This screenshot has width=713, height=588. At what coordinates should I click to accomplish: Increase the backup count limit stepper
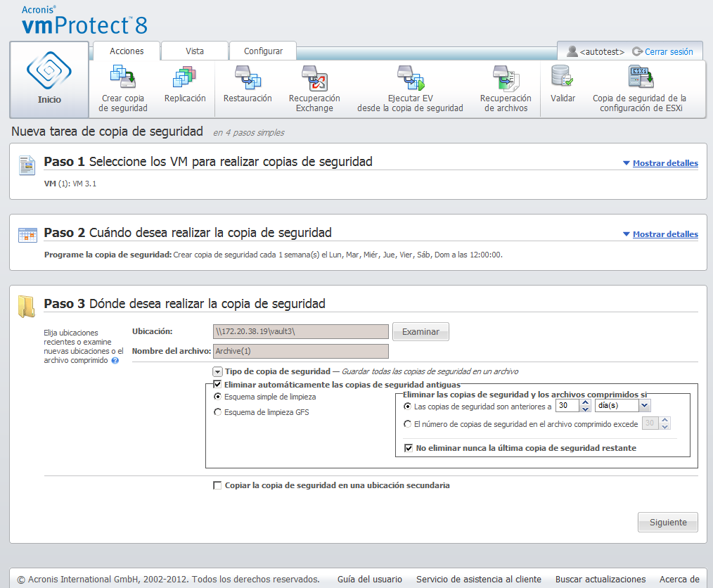(x=664, y=420)
